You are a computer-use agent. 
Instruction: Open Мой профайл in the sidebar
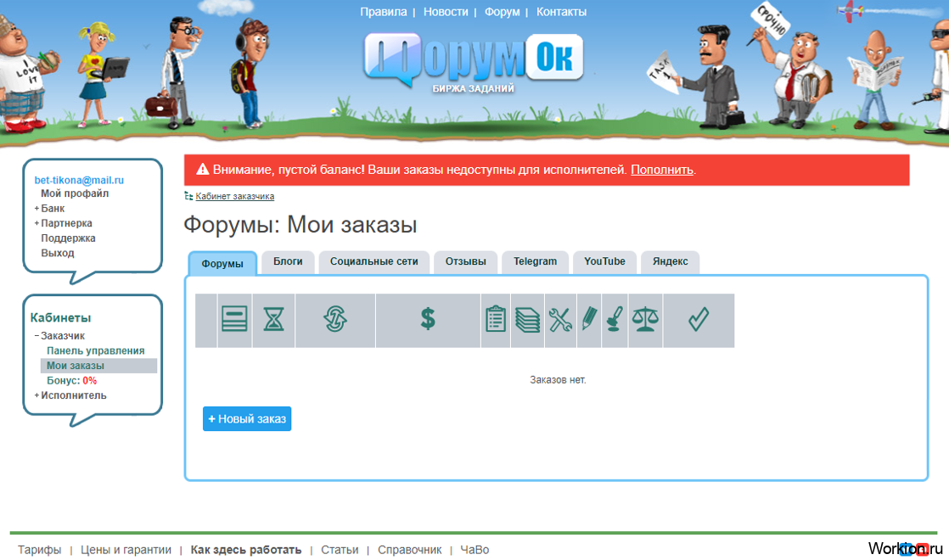tap(75, 193)
